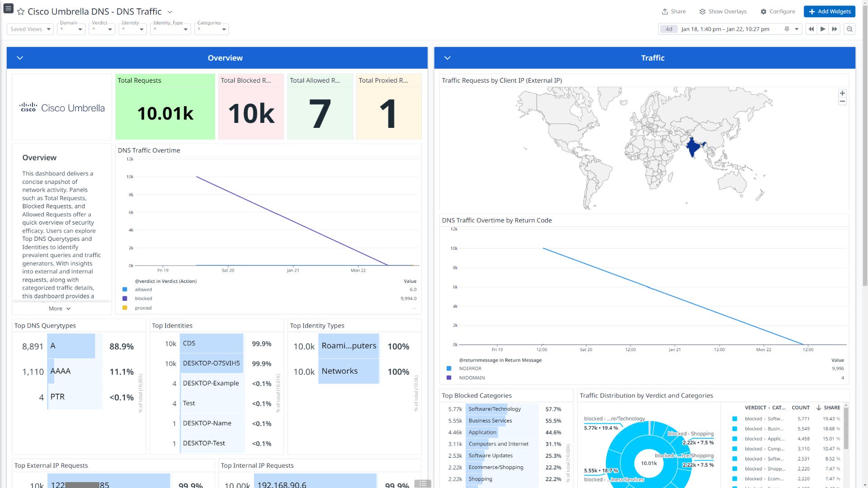The height and width of the screenshot is (488, 868).
Task: Click the Share icon in the top toolbar
Action: 673,11
